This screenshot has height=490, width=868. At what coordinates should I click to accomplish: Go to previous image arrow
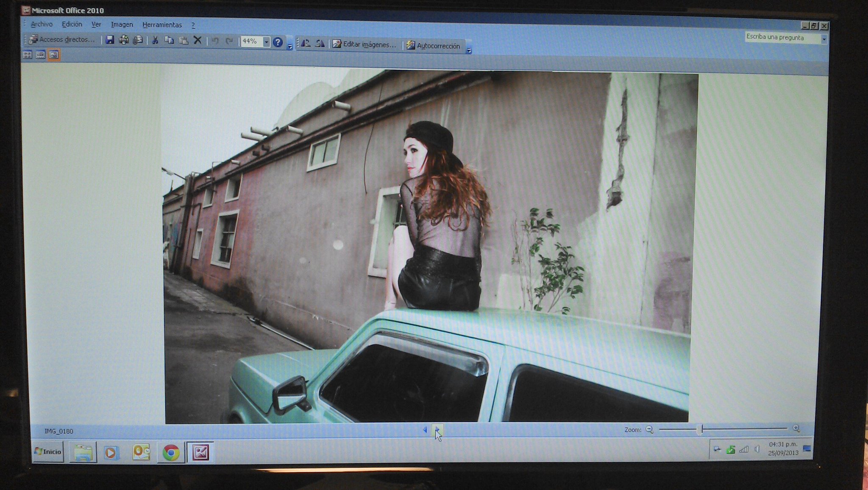pos(425,430)
